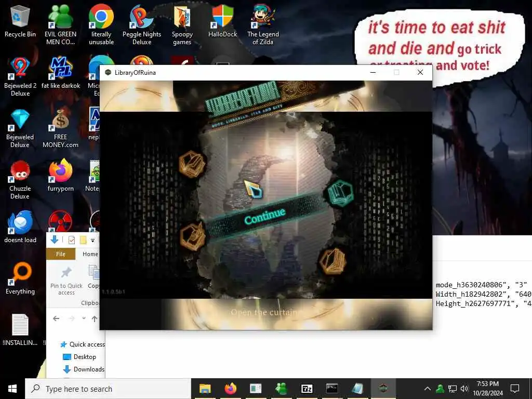The image size is (532, 399).
Task: Open the EVIL GREEN MEN desktop shortcut
Action: pos(60,25)
